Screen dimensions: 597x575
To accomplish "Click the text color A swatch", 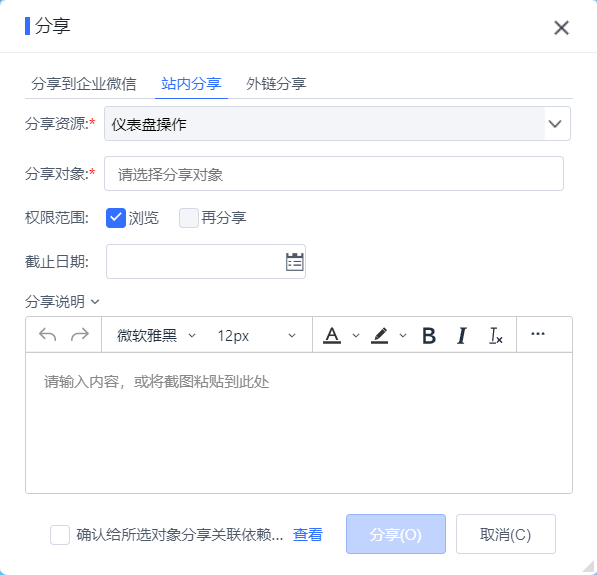I will click(x=332, y=335).
